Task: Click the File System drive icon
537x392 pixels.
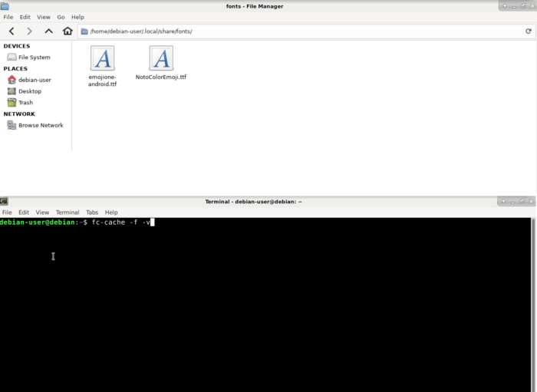Action: click(x=12, y=58)
